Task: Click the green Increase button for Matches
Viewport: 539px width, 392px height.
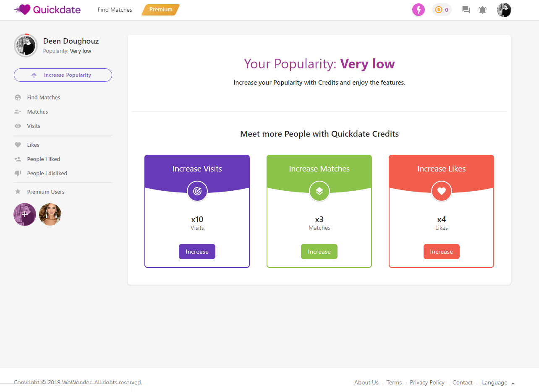Action: point(319,252)
